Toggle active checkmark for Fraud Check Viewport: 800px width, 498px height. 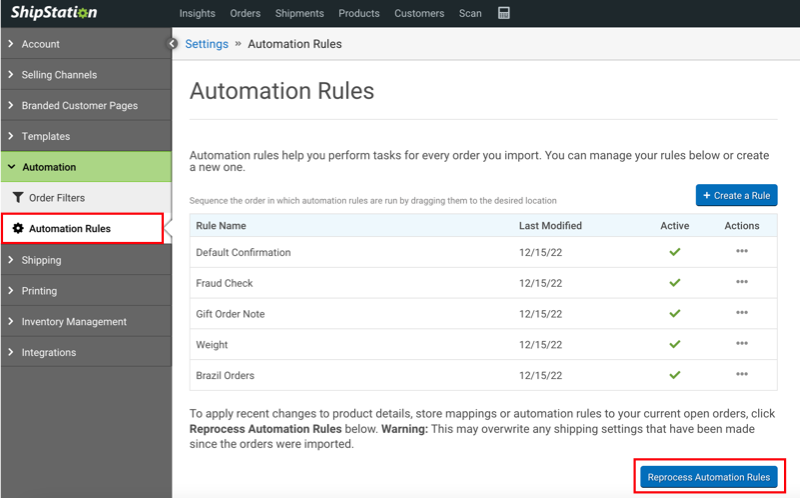674,282
